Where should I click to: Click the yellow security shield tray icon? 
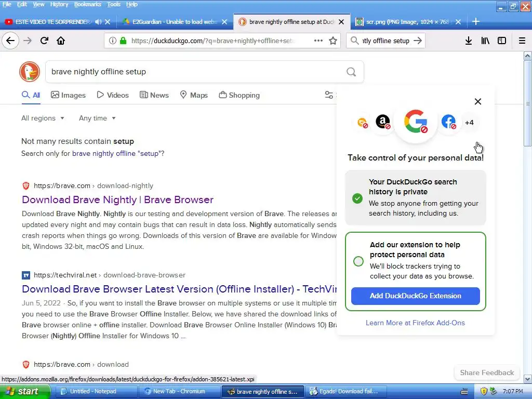[x=484, y=391]
